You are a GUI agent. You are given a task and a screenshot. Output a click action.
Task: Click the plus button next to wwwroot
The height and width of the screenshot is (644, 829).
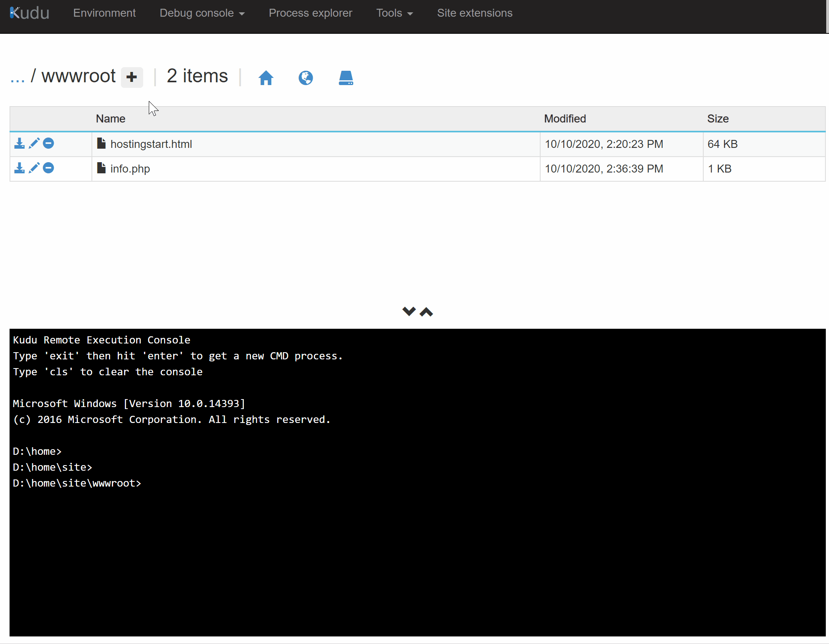132,77
